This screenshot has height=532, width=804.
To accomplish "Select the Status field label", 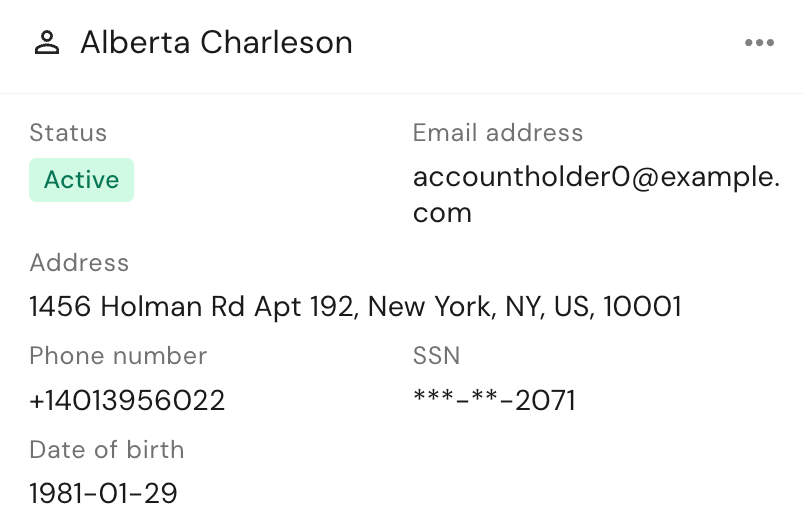I will [68, 133].
